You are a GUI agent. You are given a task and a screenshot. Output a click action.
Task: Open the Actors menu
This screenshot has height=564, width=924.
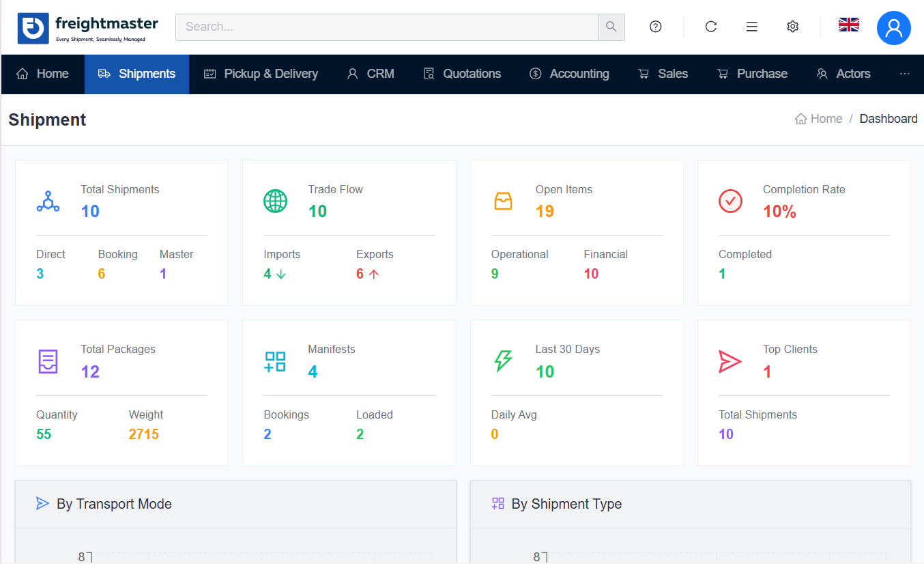pos(843,74)
